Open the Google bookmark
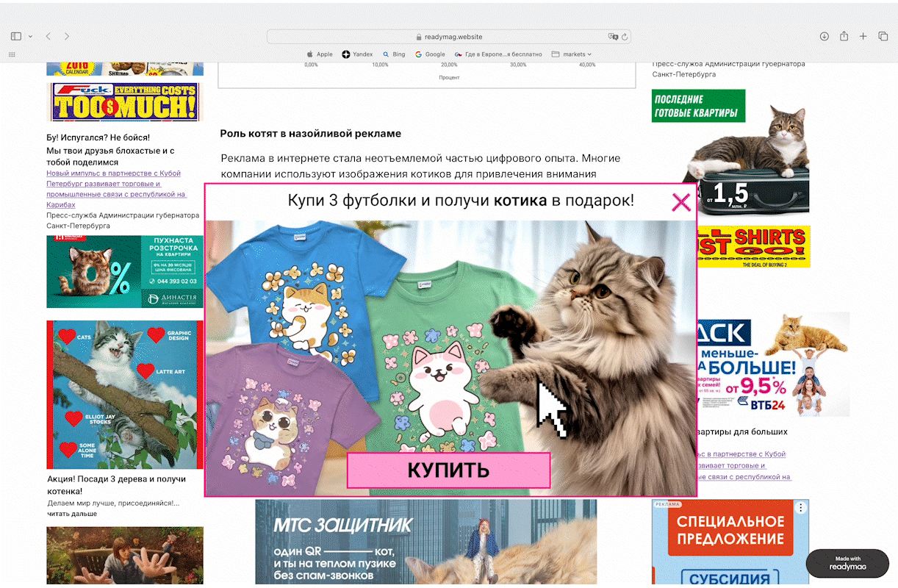This screenshot has width=898, height=588. (x=430, y=54)
